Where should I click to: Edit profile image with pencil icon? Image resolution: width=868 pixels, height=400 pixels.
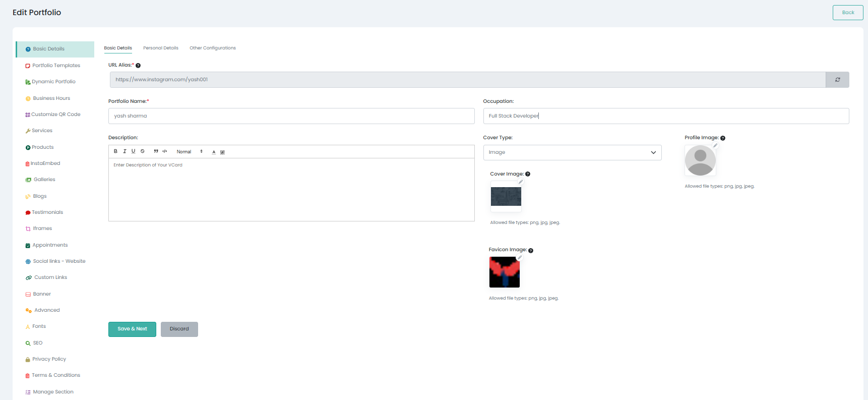coord(715,146)
